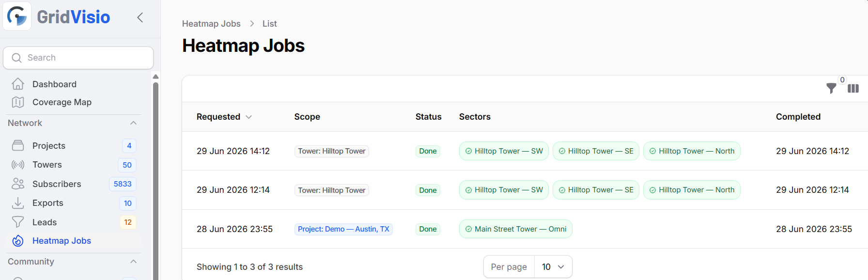This screenshot has height=280, width=868.
Task: Click the Coverage Map icon
Action: (x=18, y=102)
